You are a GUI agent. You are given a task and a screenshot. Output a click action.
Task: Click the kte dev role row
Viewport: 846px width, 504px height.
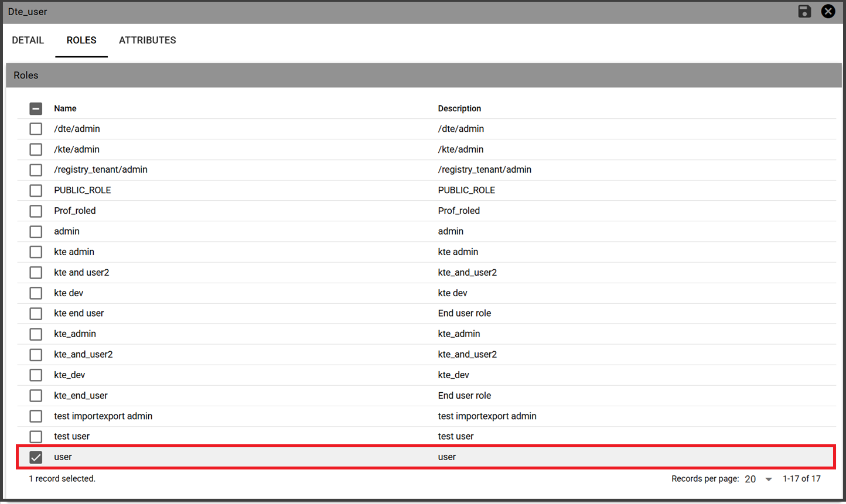(x=427, y=293)
